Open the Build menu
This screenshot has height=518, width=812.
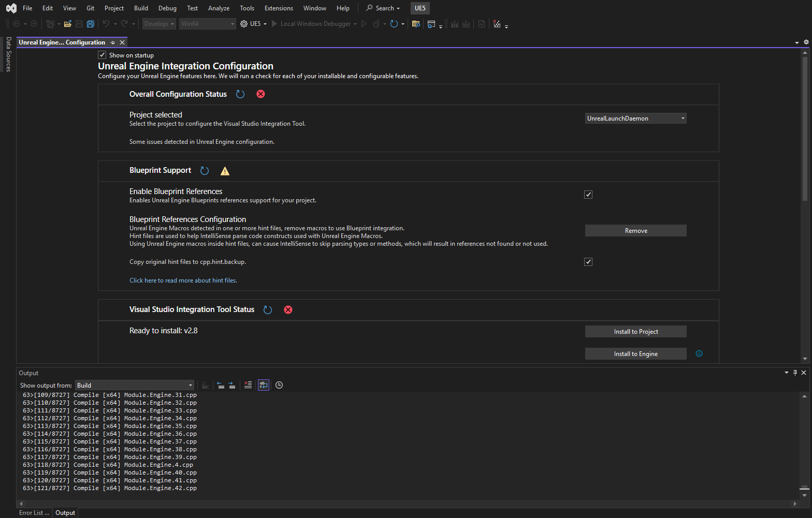(141, 8)
